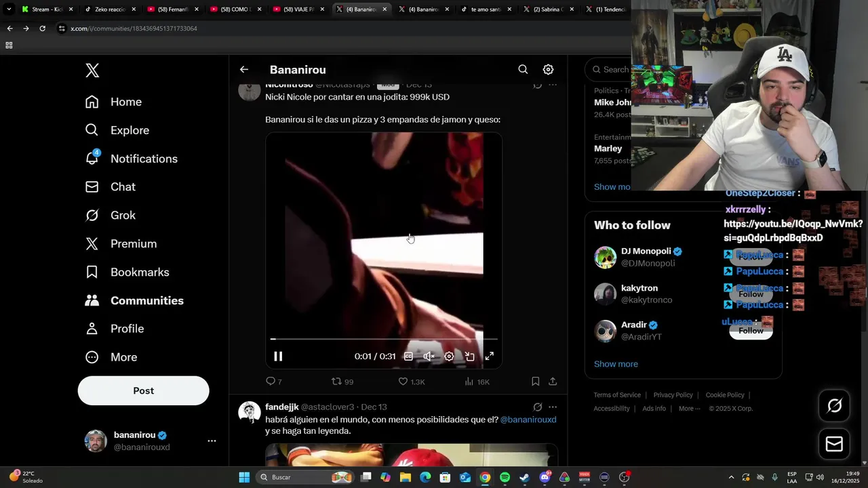Screen dimensions: 868x488
Task: Switch to the te amo santi tab
Action: point(488,9)
